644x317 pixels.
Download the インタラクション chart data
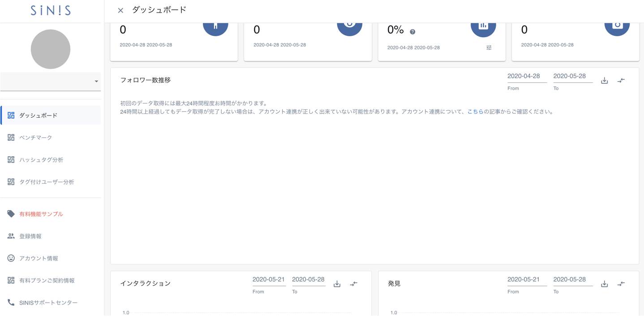pyautogui.click(x=337, y=284)
